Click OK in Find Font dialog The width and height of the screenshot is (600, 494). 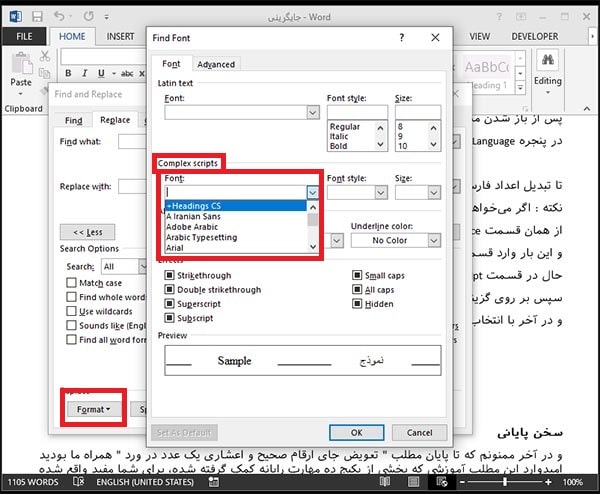(357, 432)
